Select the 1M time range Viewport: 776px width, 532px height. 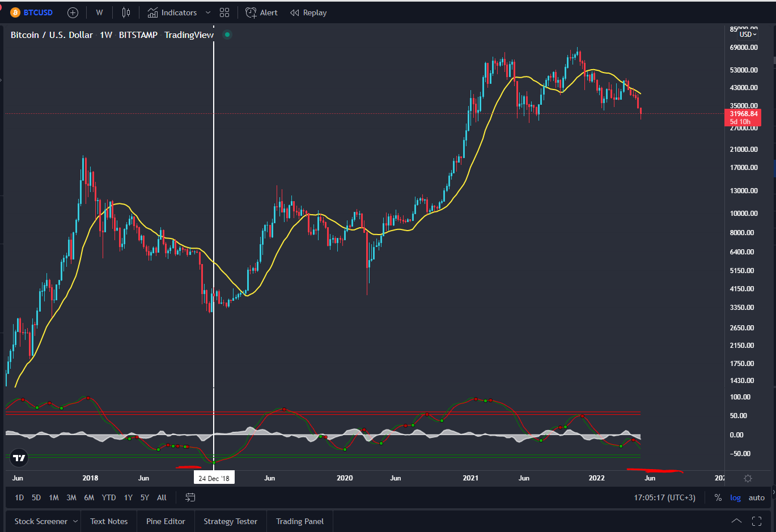(x=54, y=497)
